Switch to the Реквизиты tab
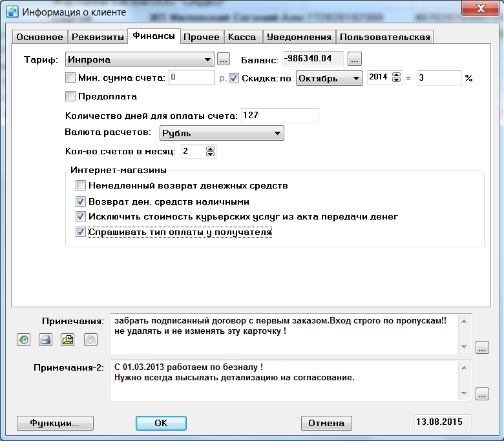This screenshot has height=441, width=504. [98, 37]
